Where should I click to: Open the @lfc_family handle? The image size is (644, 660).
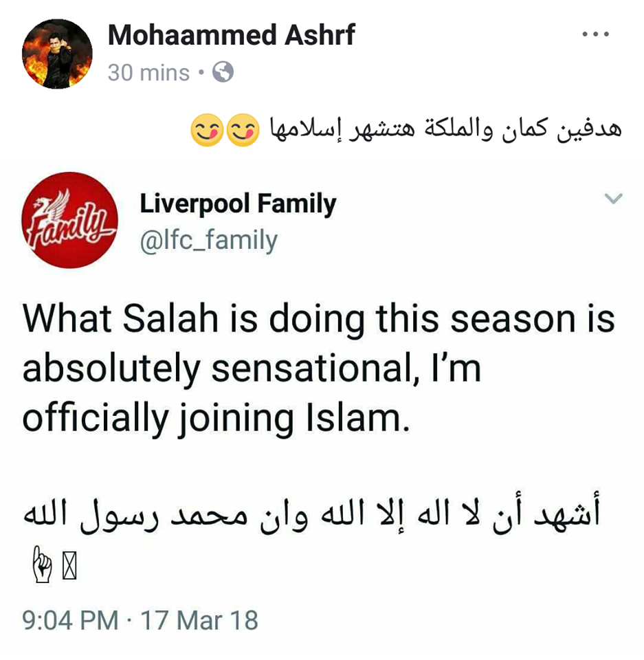tap(208, 240)
